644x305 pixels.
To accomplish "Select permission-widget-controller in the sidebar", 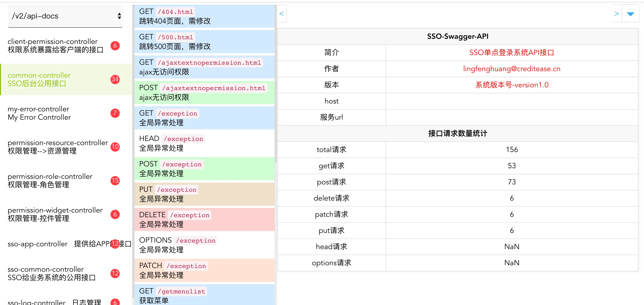I will click(x=55, y=214).
